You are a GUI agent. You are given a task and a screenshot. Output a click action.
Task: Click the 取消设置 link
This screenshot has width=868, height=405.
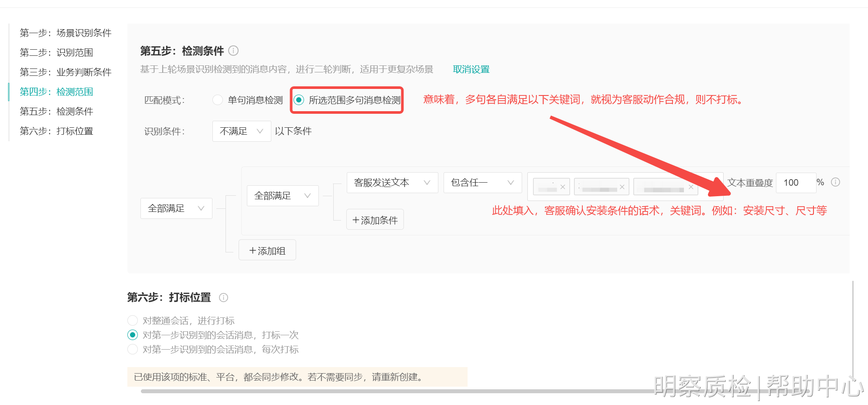coord(471,69)
